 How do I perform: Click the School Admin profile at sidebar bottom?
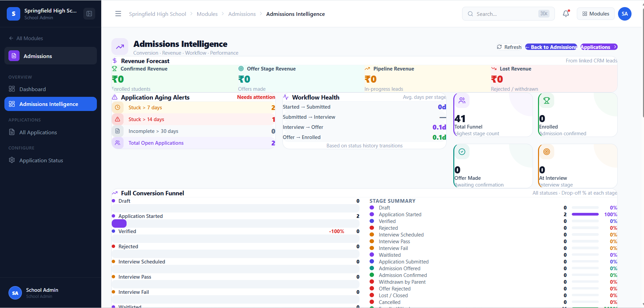(x=51, y=293)
